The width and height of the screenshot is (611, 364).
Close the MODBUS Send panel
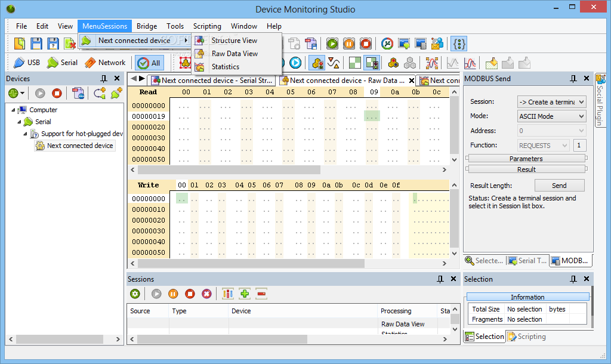click(x=587, y=78)
